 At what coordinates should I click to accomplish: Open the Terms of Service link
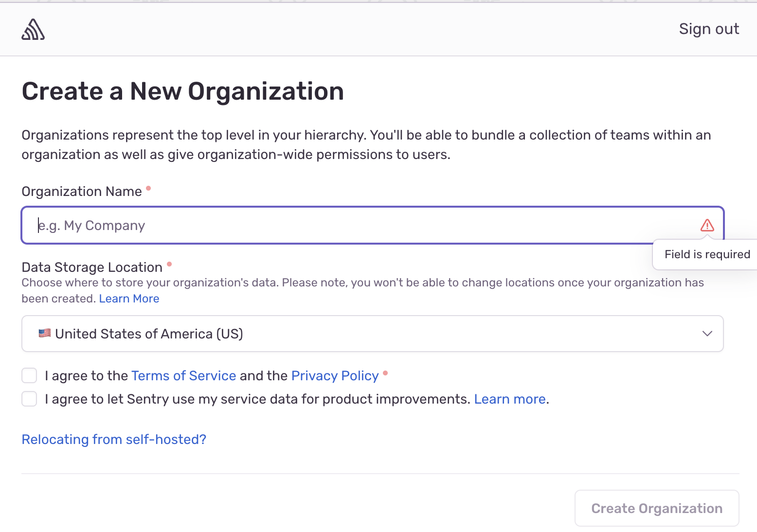coord(183,376)
